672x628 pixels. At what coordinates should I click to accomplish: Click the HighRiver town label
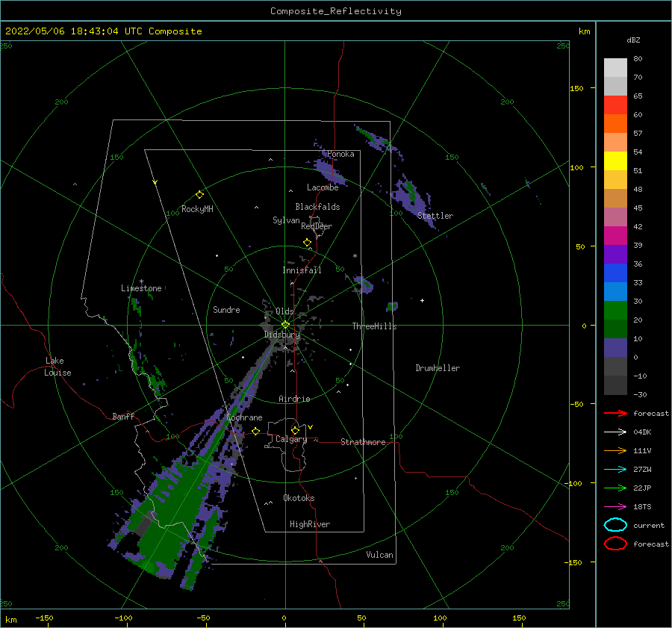pos(310,524)
